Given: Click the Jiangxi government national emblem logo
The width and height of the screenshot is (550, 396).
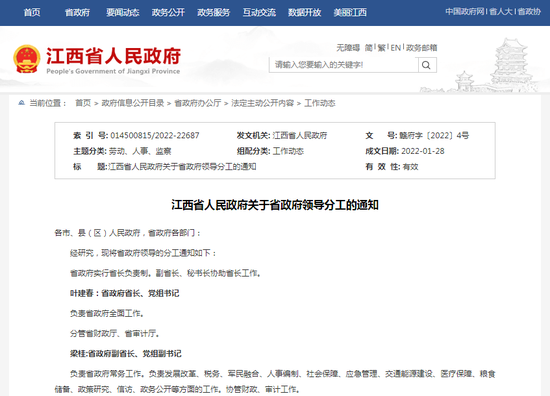Looking at the screenshot, I should (27, 59).
